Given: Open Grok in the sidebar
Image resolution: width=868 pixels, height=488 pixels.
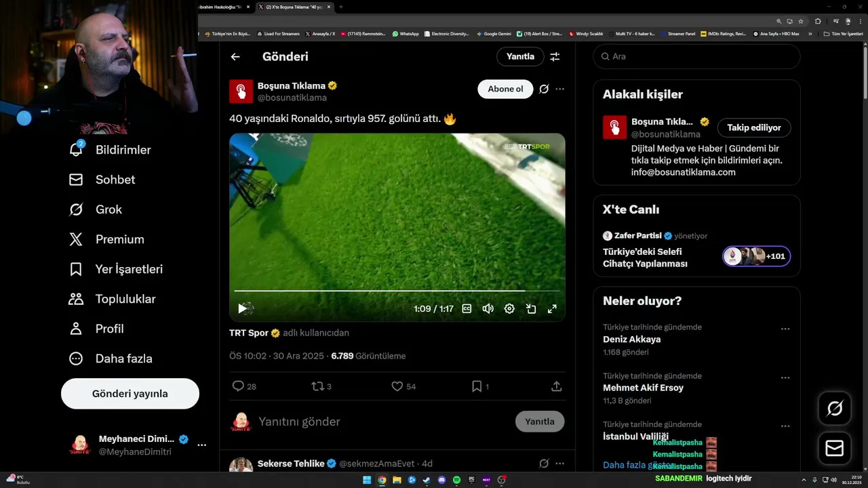Looking at the screenshot, I should coord(95,209).
